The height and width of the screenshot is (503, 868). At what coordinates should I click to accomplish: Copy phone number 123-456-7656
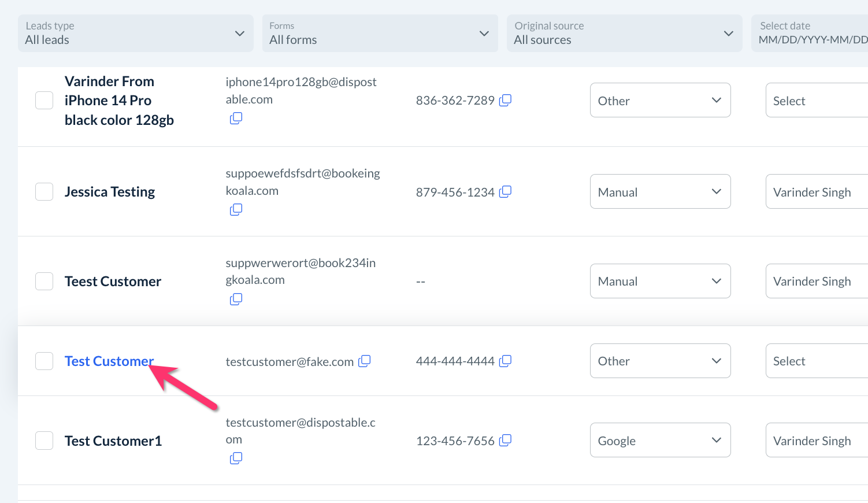pos(506,441)
